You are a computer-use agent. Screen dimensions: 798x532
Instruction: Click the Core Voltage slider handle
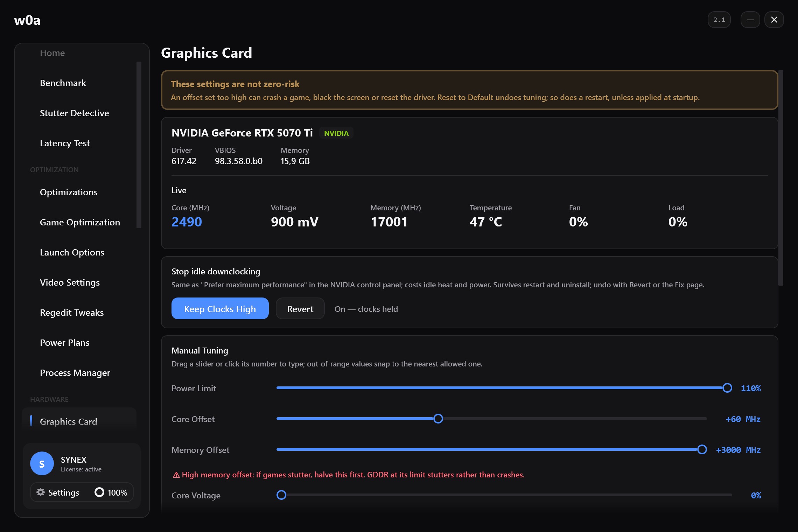[x=281, y=495]
